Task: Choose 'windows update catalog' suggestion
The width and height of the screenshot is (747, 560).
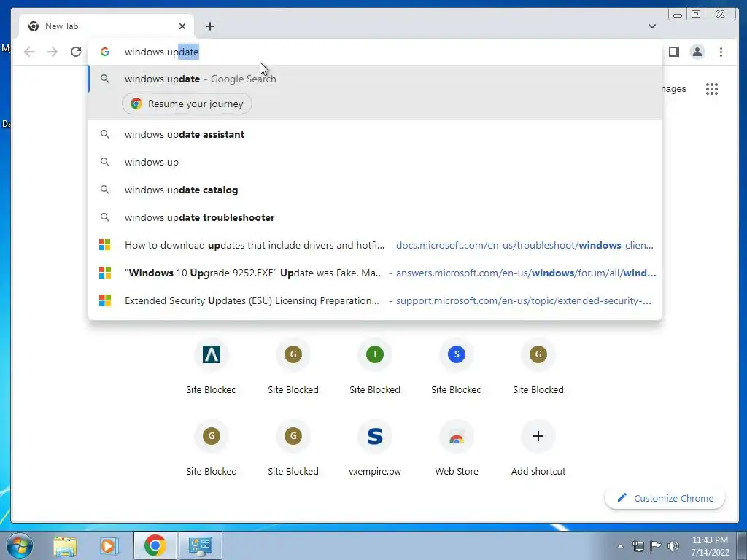Action: (x=375, y=190)
